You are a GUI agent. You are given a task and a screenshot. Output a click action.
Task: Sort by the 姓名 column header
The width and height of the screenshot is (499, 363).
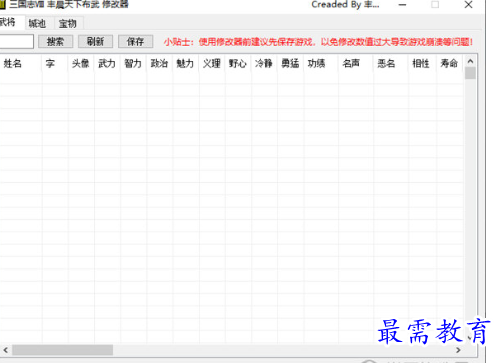(x=21, y=63)
